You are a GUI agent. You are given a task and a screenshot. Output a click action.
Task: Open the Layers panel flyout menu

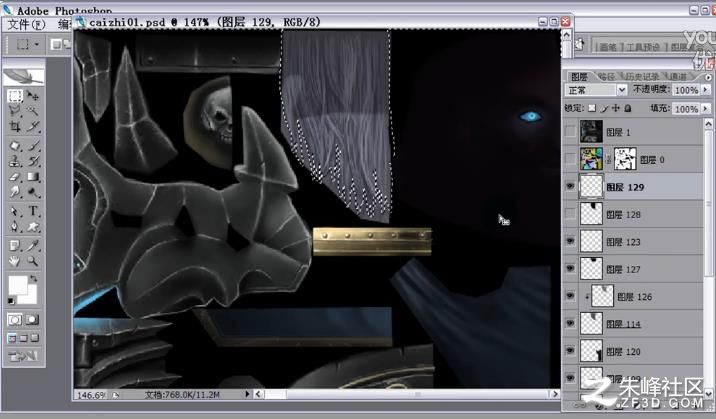(x=708, y=77)
